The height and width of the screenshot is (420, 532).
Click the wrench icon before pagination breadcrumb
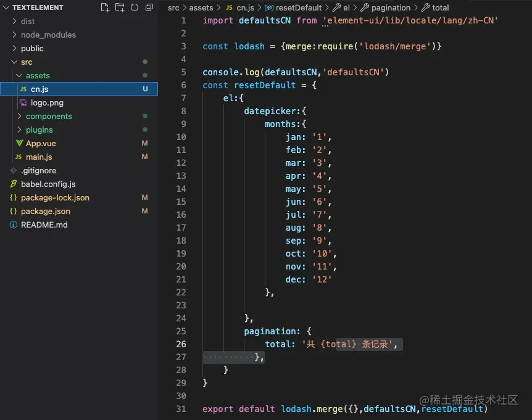click(365, 7)
